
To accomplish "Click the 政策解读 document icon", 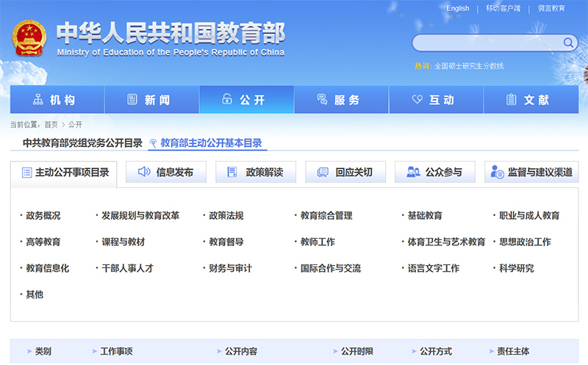I will pos(232,172).
